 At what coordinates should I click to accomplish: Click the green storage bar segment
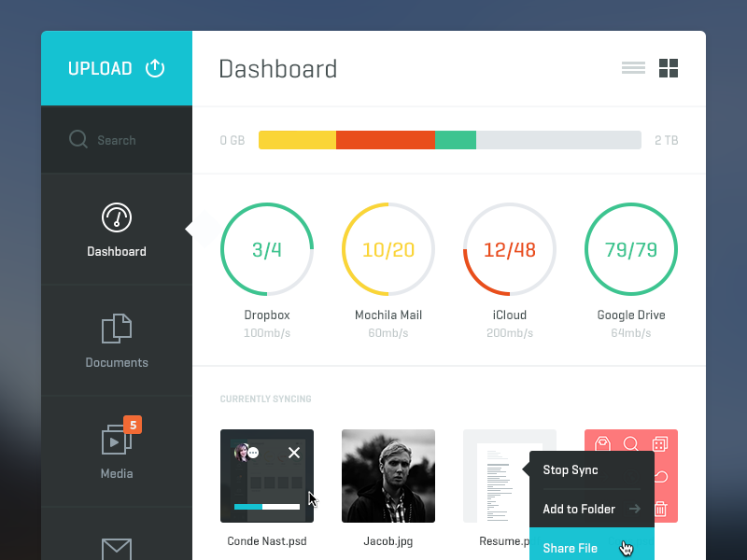point(456,140)
